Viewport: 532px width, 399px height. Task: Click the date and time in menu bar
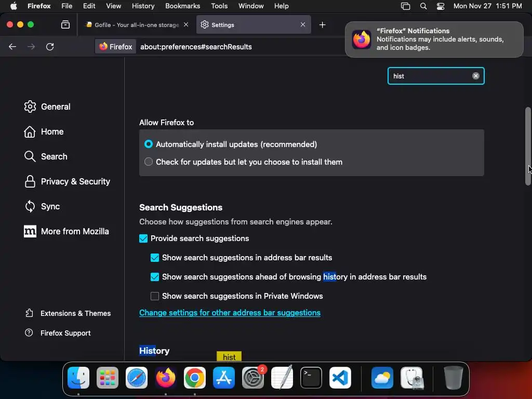coord(487,6)
